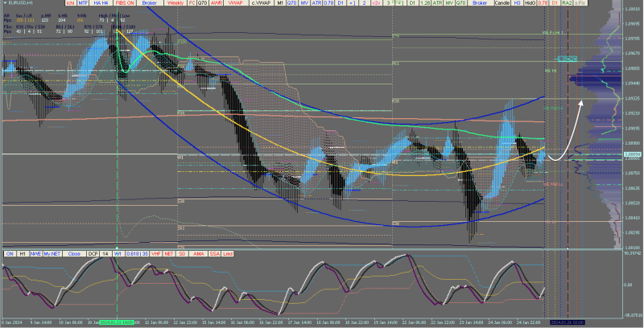Click the NWE button
644x328 pixels.
point(35,254)
